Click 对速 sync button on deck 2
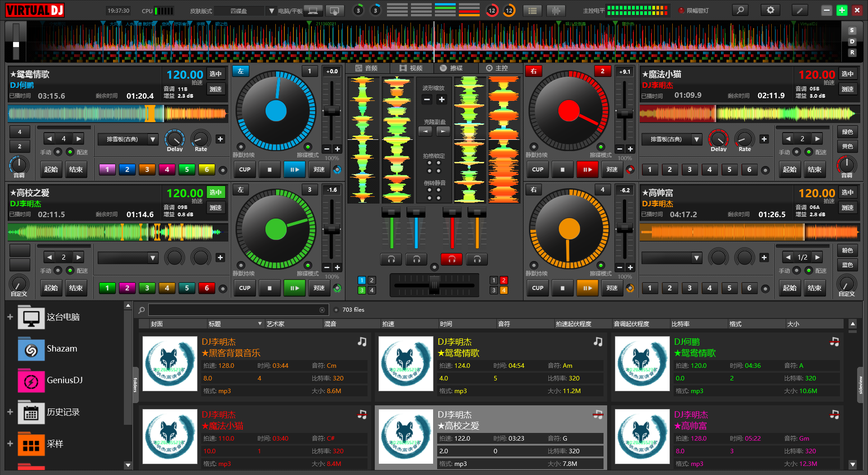The width and height of the screenshot is (868, 475). (612, 170)
